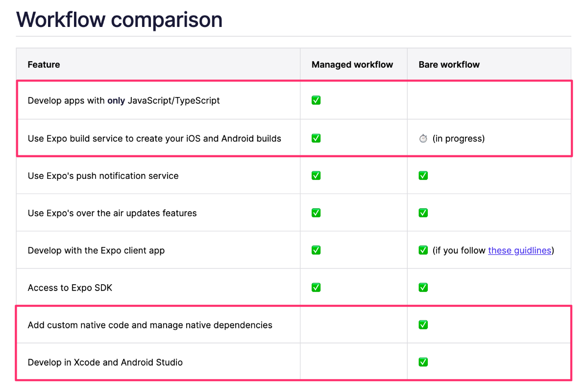Click Managed checkmark for Expo client app

point(316,250)
